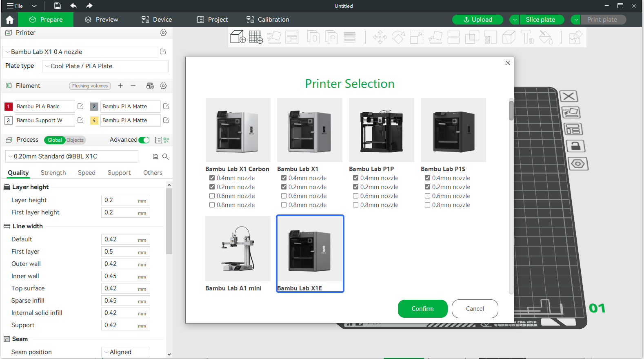644x359 pixels.
Task: Click the Variable layer height icon
Action: click(349, 37)
